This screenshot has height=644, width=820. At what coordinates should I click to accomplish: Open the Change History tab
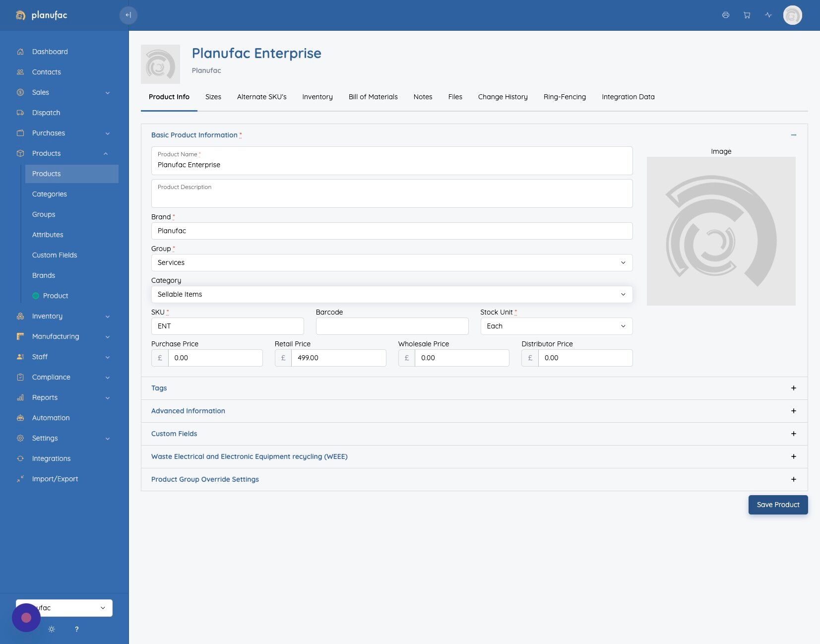tap(503, 97)
